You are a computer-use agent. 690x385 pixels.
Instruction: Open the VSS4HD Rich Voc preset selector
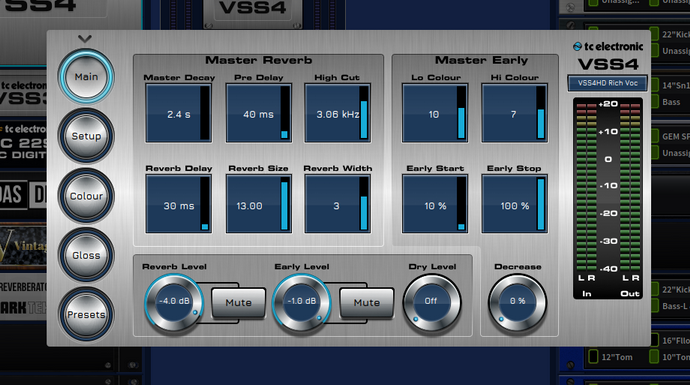[607, 83]
